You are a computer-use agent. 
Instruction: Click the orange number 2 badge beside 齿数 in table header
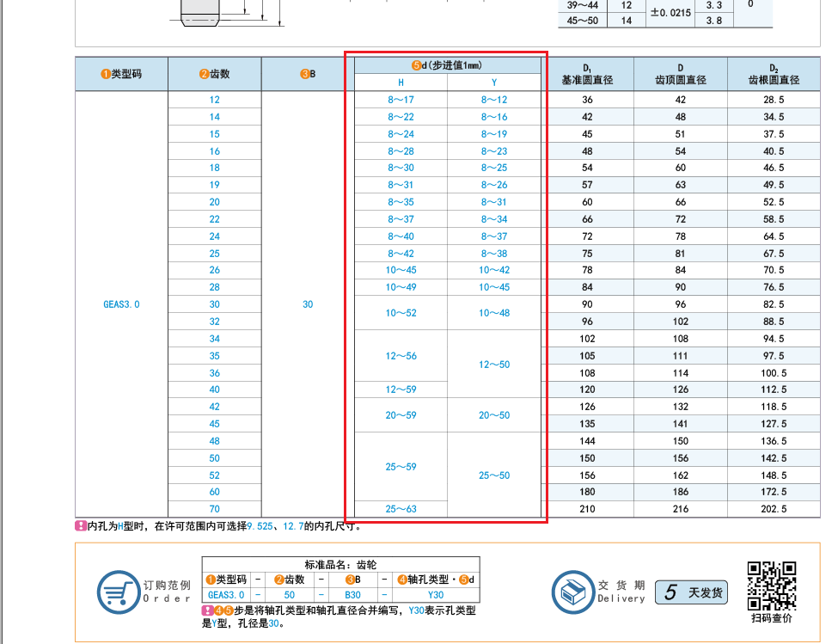point(205,74)
